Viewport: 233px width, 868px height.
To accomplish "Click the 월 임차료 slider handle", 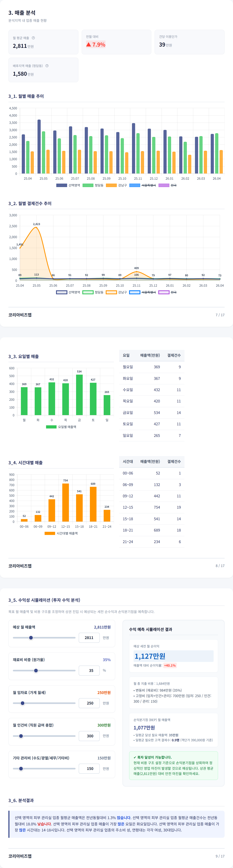I will (x=23, y=703).
